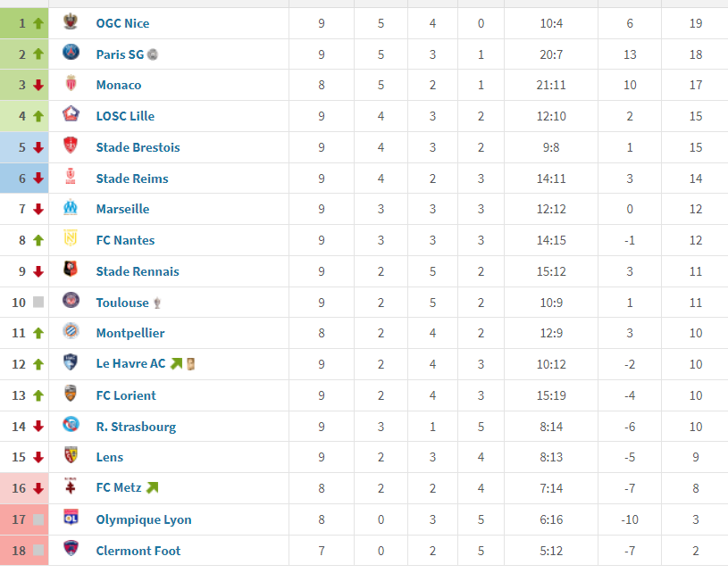Viewport: 728px width, 573px height.
Task: Click OGC Nice draws count of 4
Action: (x=432, y=23)
